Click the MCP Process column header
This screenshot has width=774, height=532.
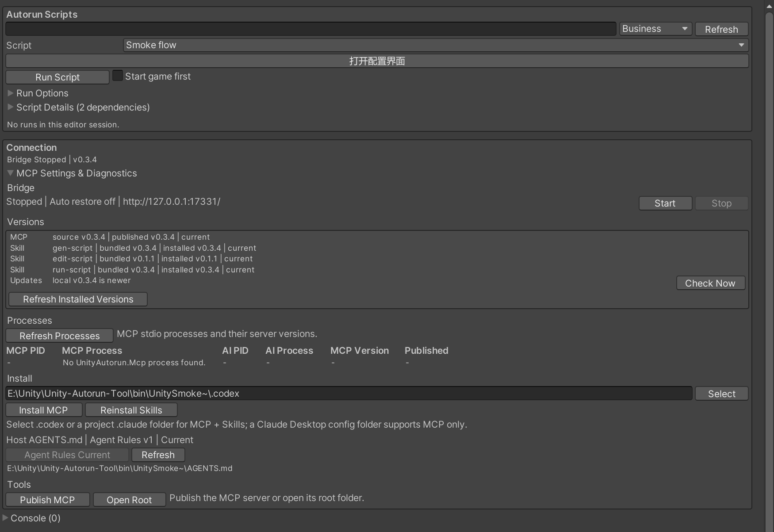pyautogui.click(x=92, y=351)
